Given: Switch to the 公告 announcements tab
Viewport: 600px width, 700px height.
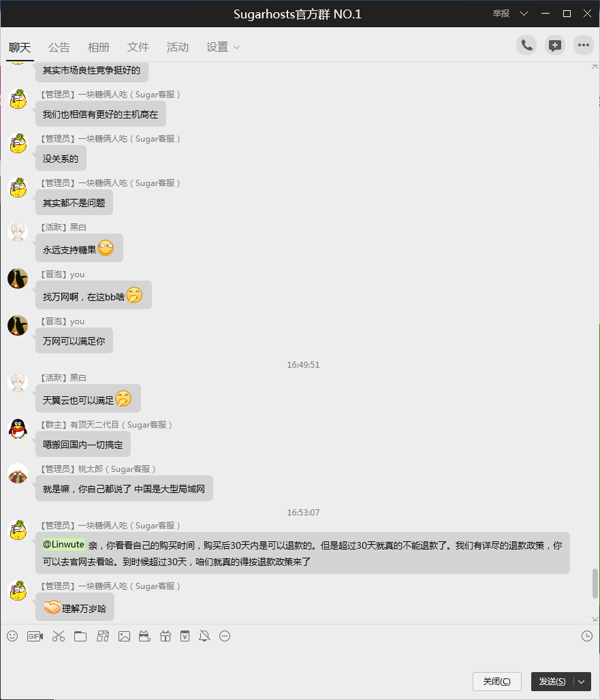Looking at the screenshot, I should 59,47.
